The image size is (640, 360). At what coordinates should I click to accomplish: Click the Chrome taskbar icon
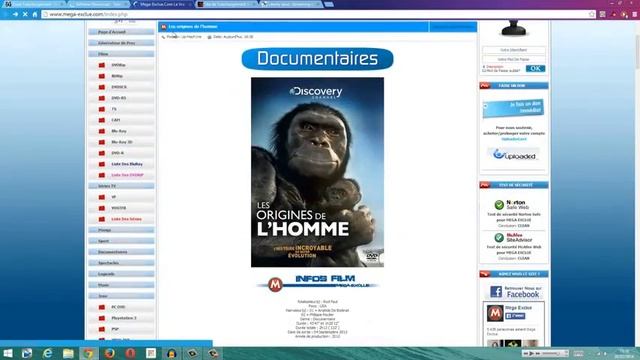pos(89,353)
